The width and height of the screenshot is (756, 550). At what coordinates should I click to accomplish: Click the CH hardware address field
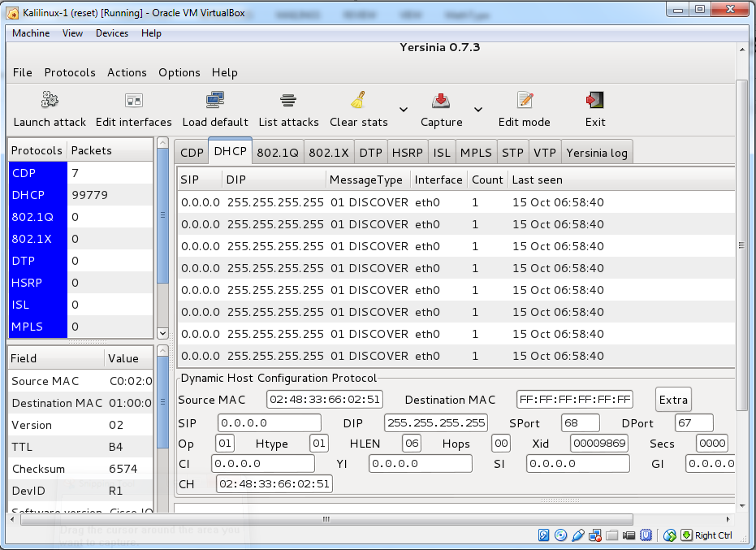pos(274,484)
